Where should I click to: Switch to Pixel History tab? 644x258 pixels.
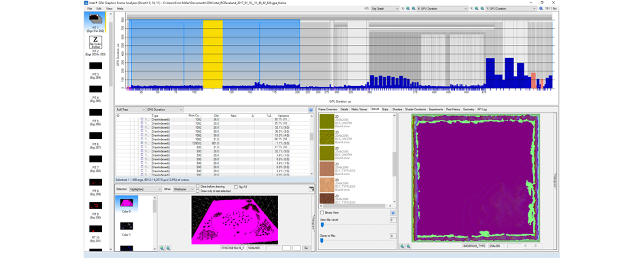tap(454, 110)
